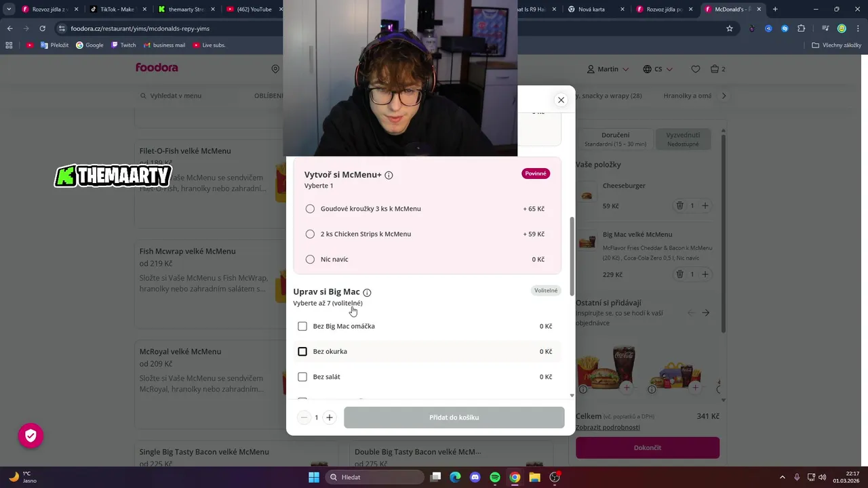
Task: Open info icon next to Uprav si Big Mac
Action: [x=367, y=293]
